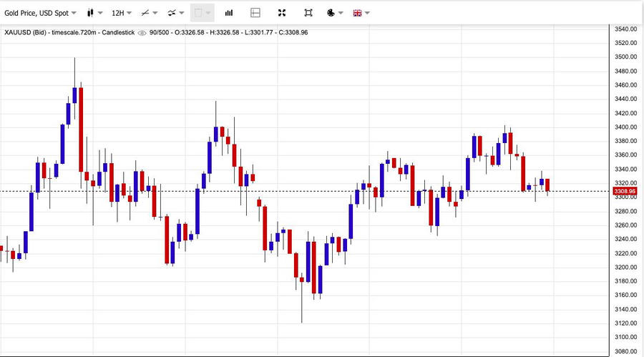Image resolution: width=644 pixels, height=357 pixels.
Task: Open the color palette theme icon
Action: tap(331, 13)
